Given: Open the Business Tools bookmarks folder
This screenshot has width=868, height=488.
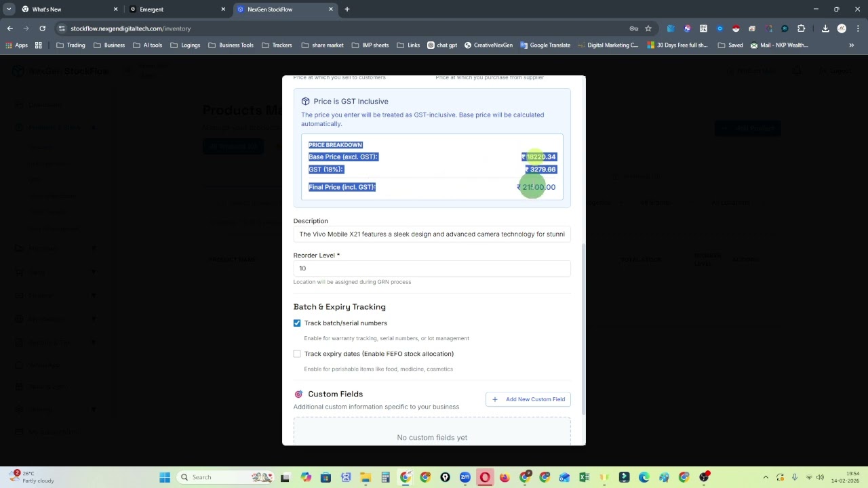Looking at the screenshot, I should (x=231, y=45).
